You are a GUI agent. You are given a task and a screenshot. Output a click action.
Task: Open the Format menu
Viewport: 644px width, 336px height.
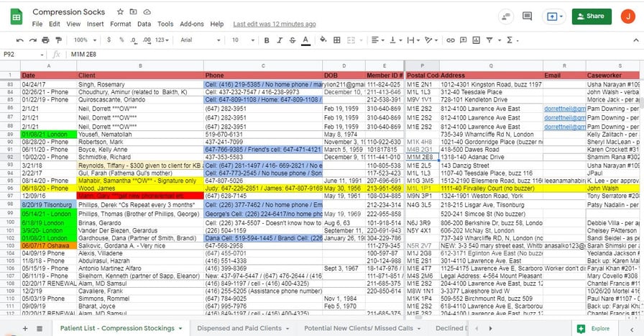(x=120, y=24)
